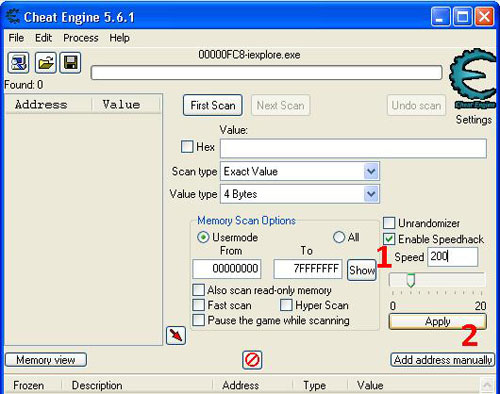
Task: Enable Also scan read-only memory
Action: coord(198,290)
